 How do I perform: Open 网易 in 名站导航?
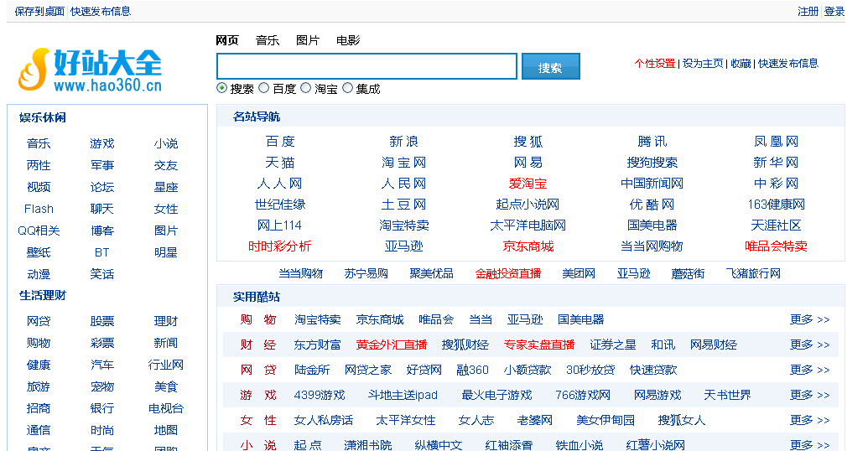click(528, 163)
